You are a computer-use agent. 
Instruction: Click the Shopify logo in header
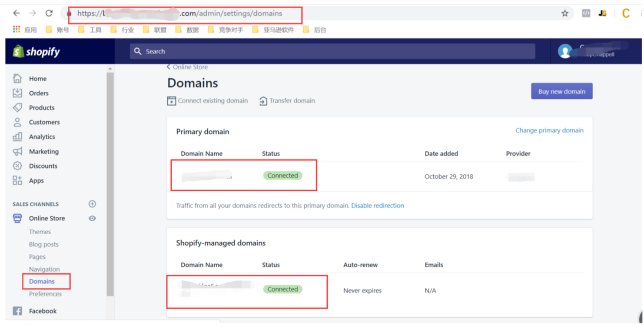[x=37, y=52]
